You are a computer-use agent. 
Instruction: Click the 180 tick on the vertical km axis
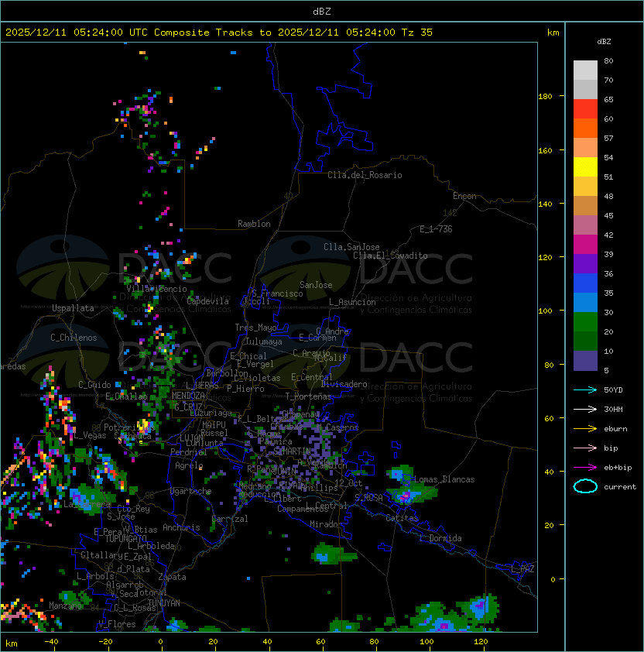click(x=545, y=97)
